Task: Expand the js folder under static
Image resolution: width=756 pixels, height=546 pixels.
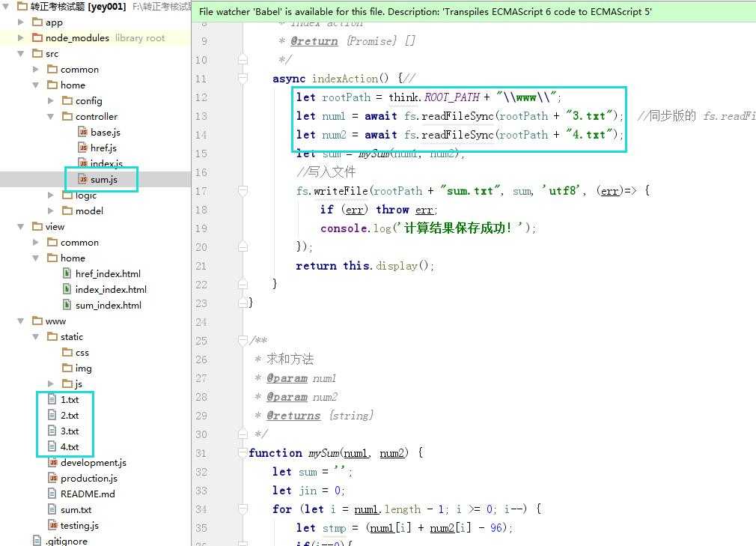Action: (51, 383)
